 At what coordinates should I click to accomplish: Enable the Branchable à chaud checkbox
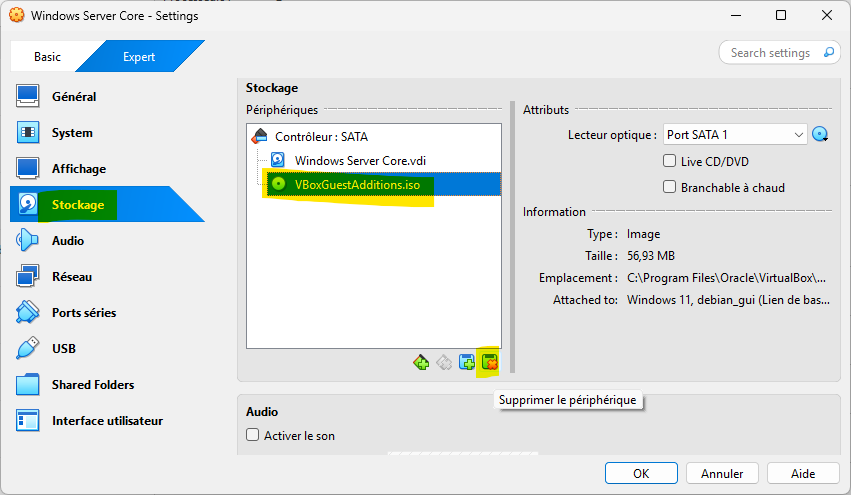coord(670,187)
